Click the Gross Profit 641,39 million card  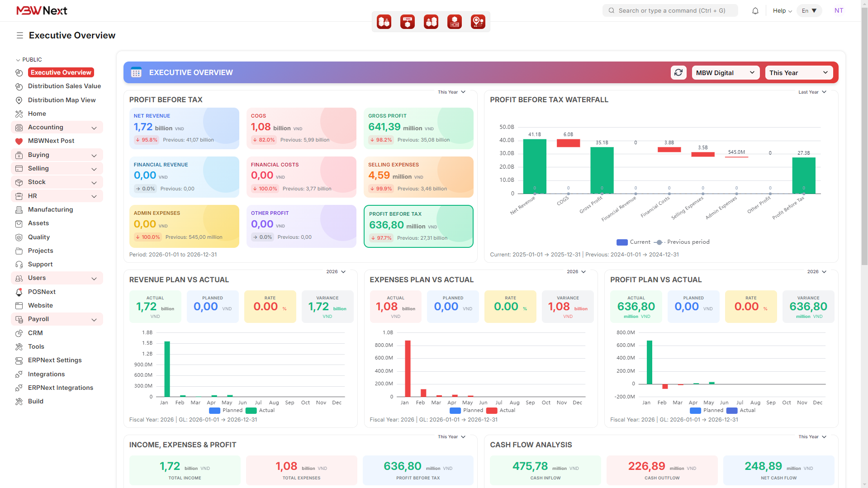pyautogui.click(x=418, y=128)
